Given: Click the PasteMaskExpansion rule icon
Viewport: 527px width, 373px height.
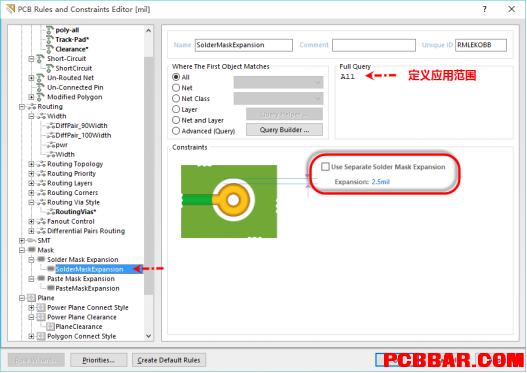Looking at the screenshot, I should point(50,288).
